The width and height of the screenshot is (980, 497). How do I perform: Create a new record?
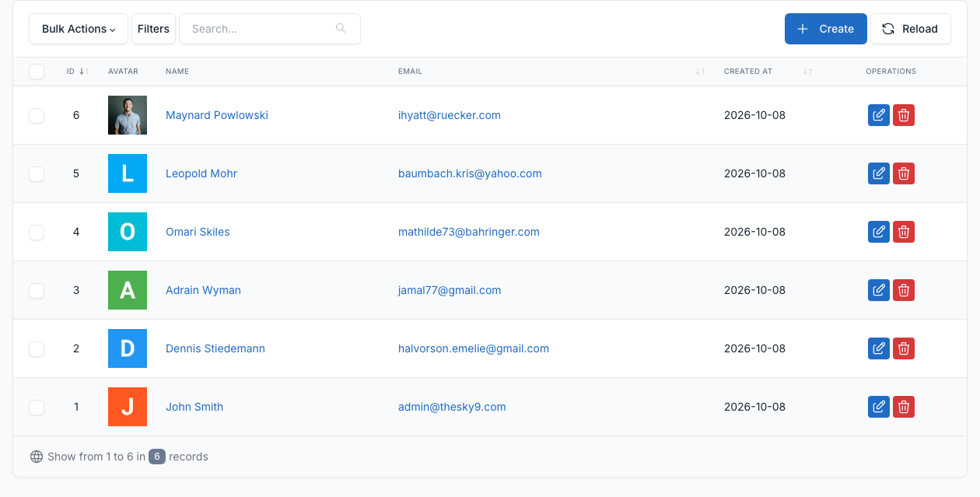[x=826, y=29]
